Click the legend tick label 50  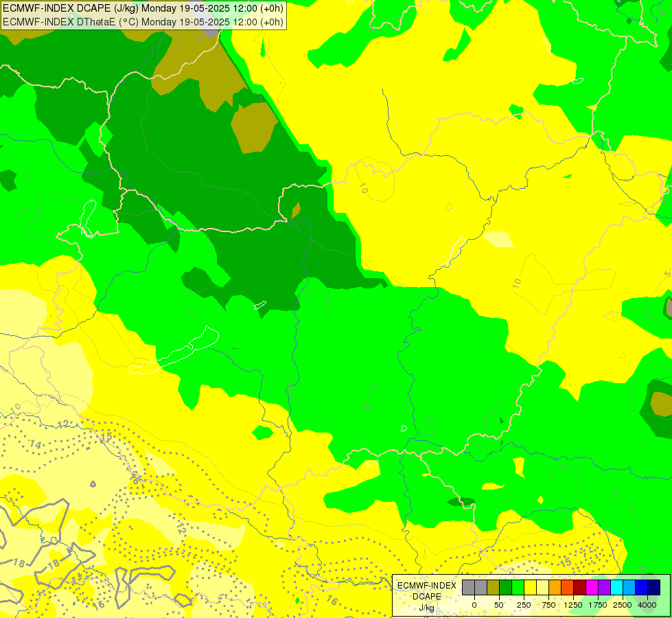click(x=499, y=605)
